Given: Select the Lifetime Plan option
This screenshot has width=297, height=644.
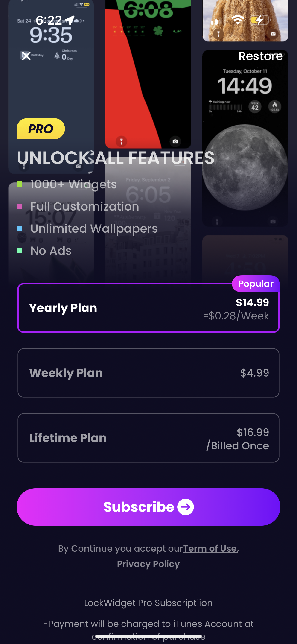Looking at the screenshot, I should [148, 438].
